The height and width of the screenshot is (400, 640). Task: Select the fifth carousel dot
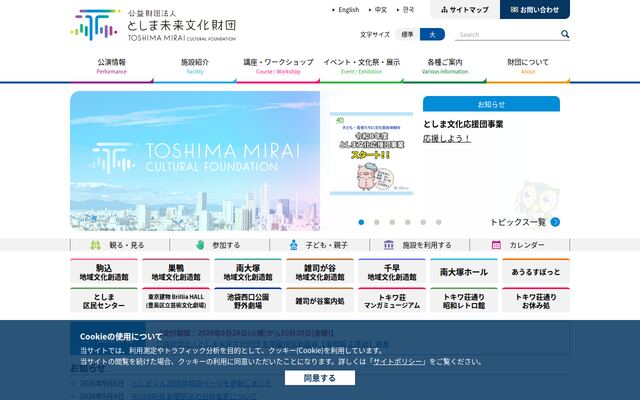pyautogui.click(x=423, y=222)
